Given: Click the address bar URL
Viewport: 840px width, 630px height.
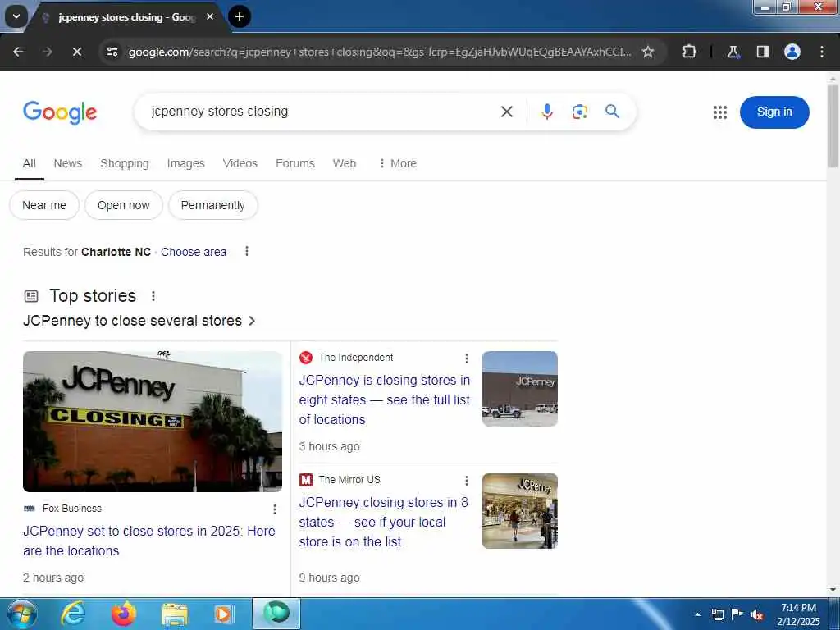Looking at the screenshot, I should [379, 52].
